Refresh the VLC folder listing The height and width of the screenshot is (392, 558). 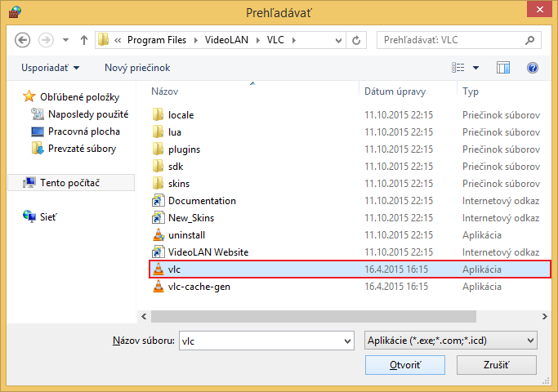pyautogui.click(x=356, y=40)
